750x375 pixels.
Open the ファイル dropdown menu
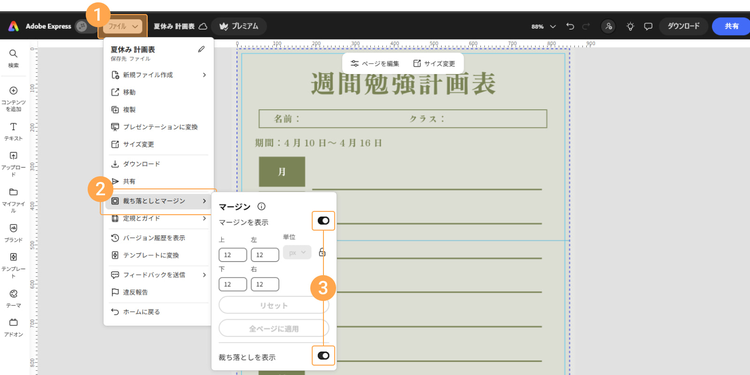tap(122, 26)
